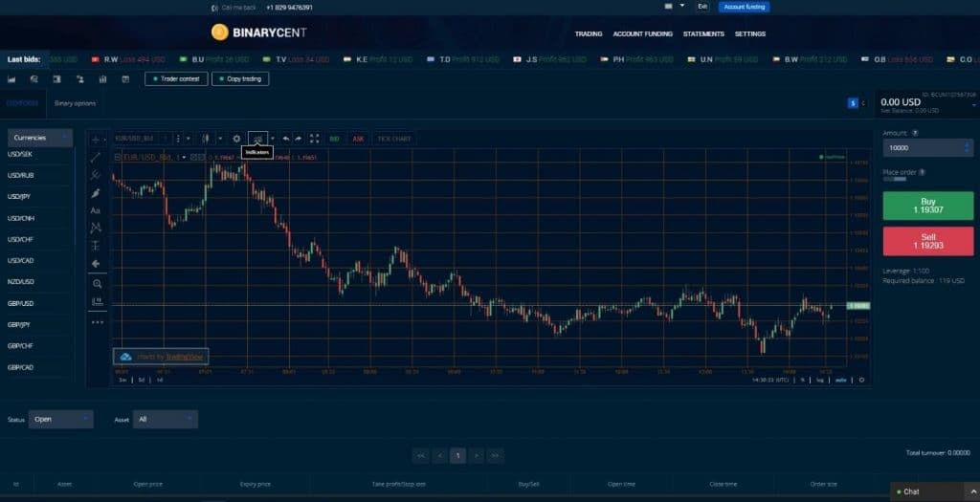Select GBP/USD from the currency list

(21, 303)
